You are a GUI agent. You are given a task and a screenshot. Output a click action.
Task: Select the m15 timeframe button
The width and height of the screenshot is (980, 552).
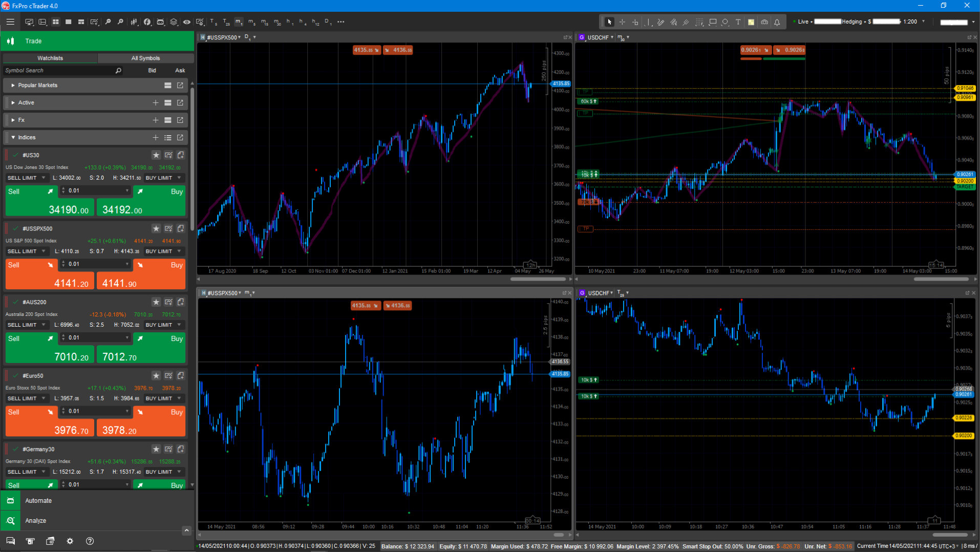coord(264,22)
